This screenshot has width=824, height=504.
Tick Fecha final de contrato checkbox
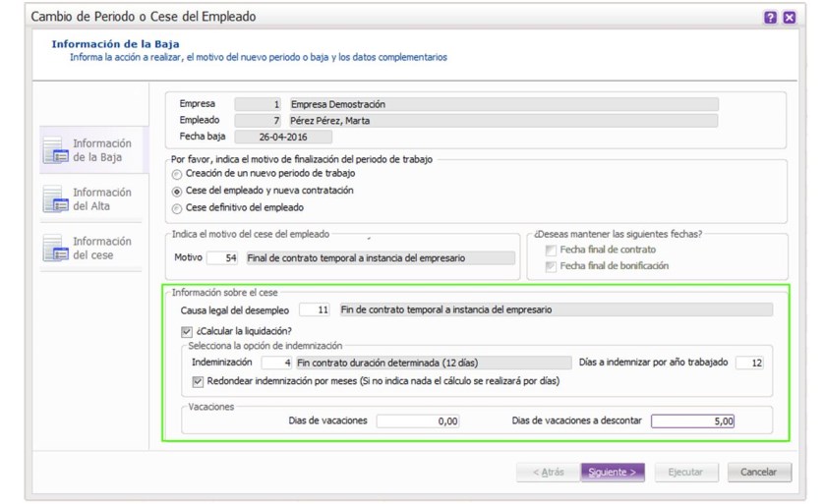551,251
